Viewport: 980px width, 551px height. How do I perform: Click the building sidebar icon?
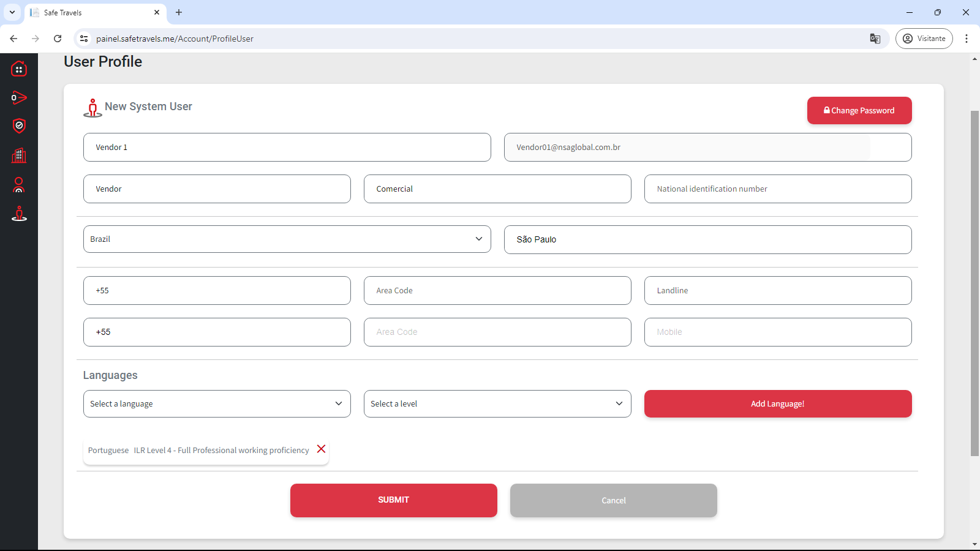click(19, 156)
